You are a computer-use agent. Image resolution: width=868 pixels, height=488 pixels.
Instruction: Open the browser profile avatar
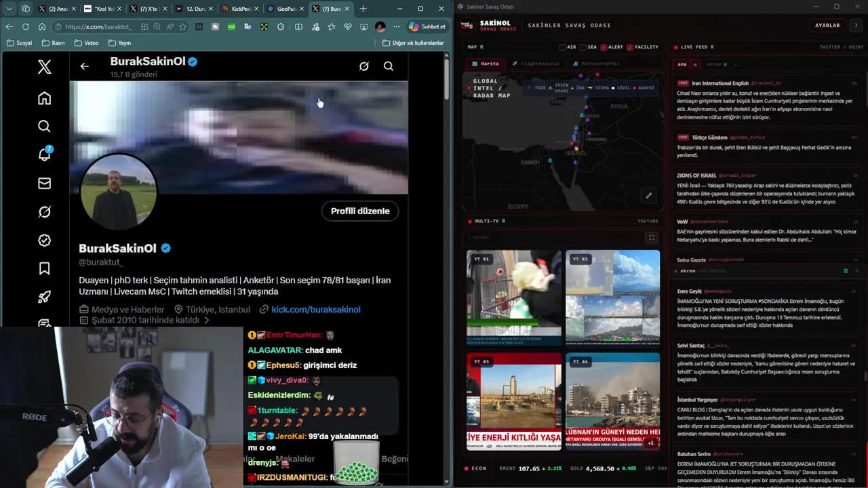[380, 26]
